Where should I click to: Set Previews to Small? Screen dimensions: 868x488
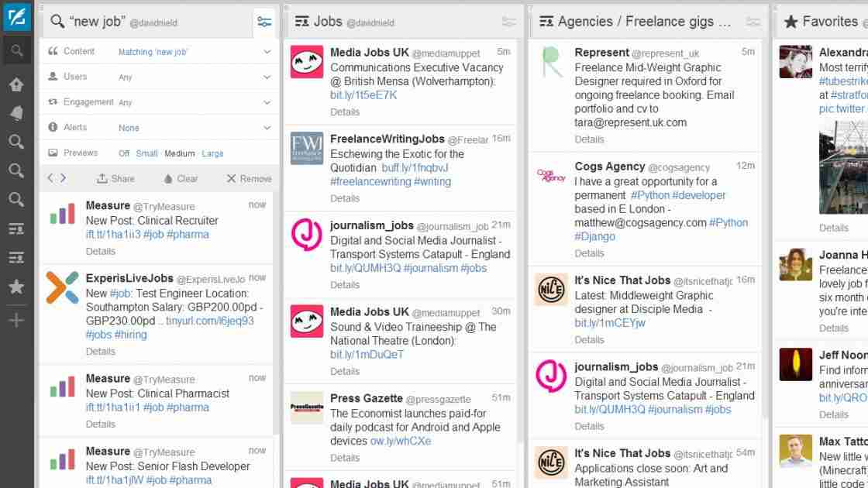click(146, 153)
